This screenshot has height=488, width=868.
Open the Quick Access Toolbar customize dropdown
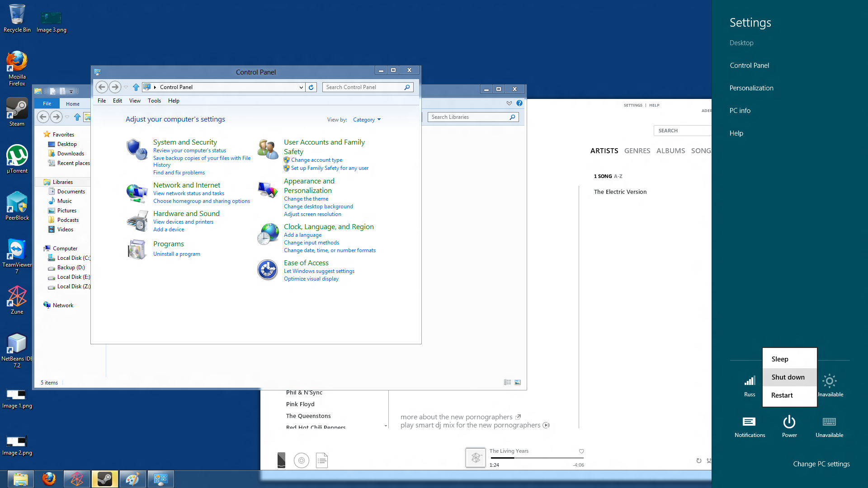(71, 91)
